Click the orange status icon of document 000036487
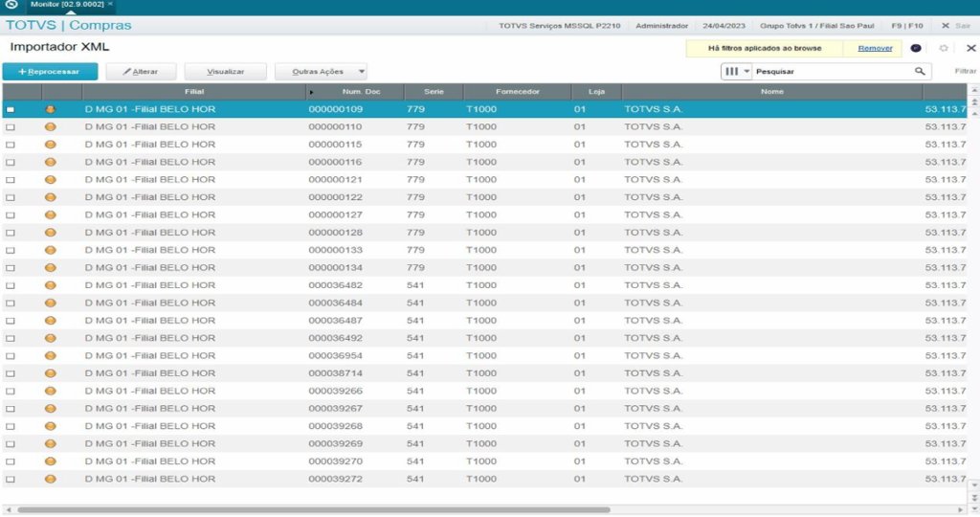Screen dimensions: 980x517 [x=51, y=320]
